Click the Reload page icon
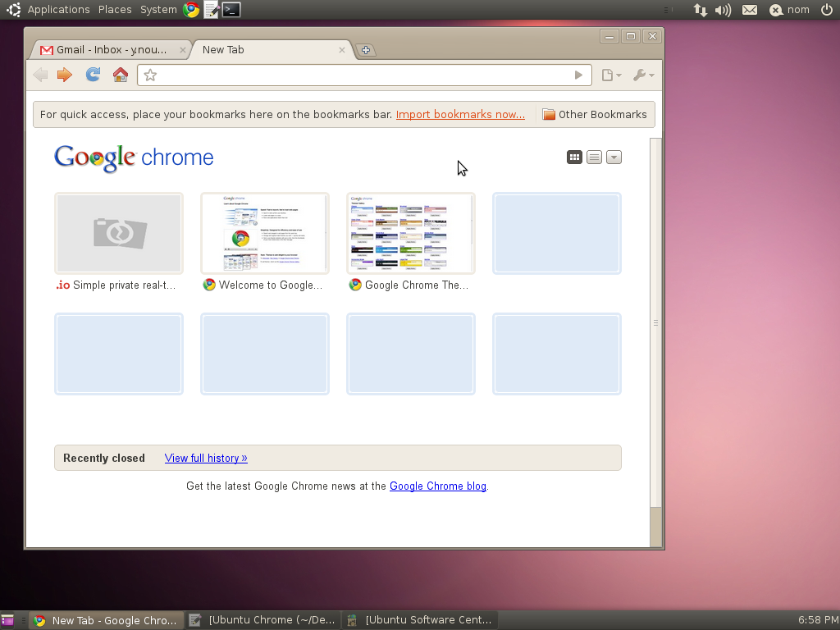 click(92, 75)
